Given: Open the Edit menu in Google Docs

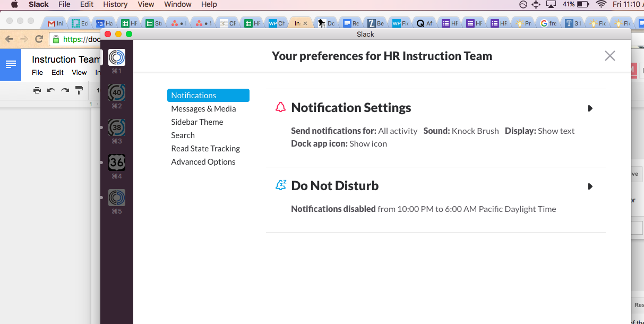Looking at the screenshot, I should tap(57, 73).
